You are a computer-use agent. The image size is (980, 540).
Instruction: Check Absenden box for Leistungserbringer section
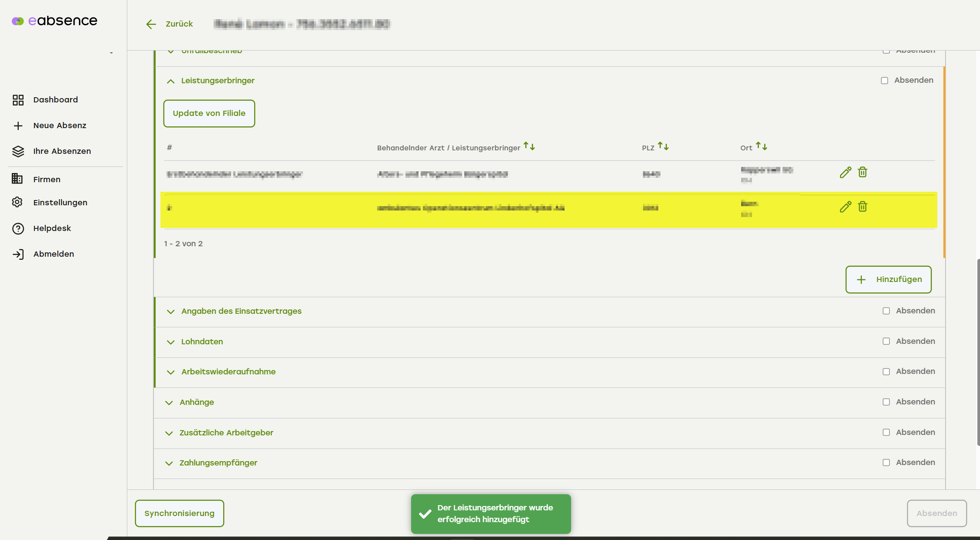(x=885, y=81)
